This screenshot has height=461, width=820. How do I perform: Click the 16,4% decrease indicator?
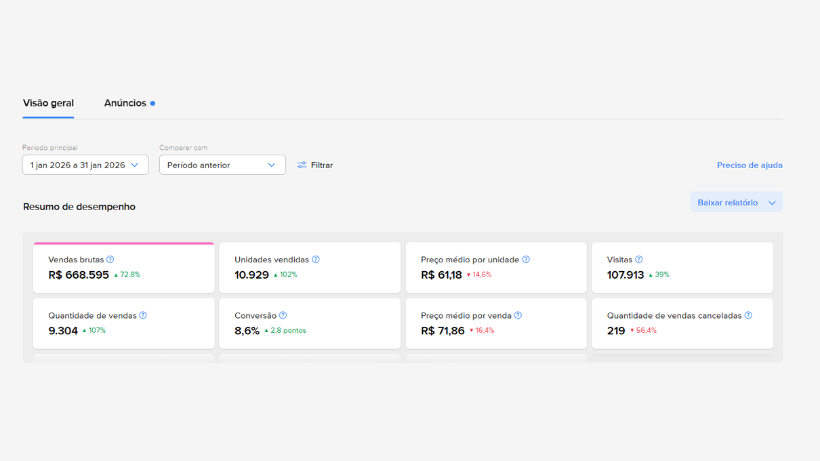482,330
